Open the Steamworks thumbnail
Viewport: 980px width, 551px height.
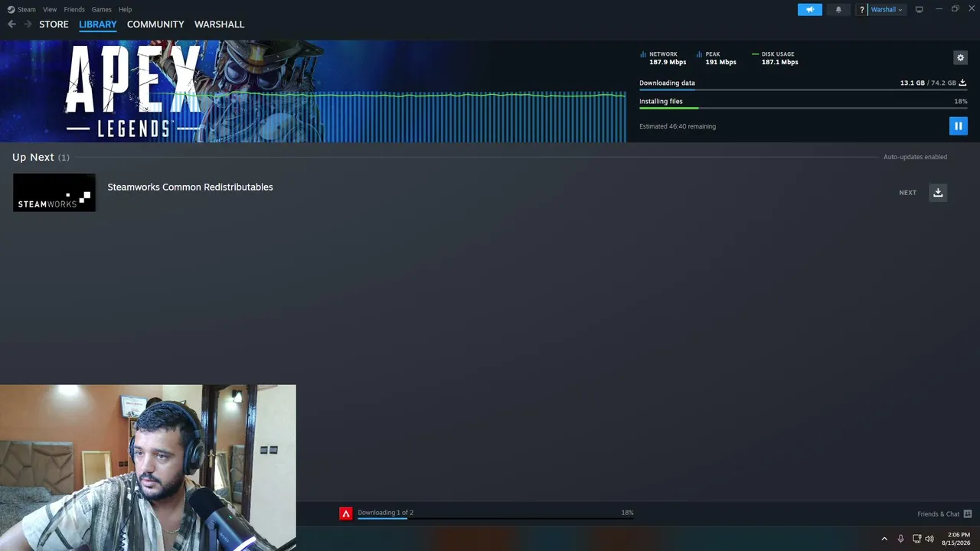pos(54,192)
